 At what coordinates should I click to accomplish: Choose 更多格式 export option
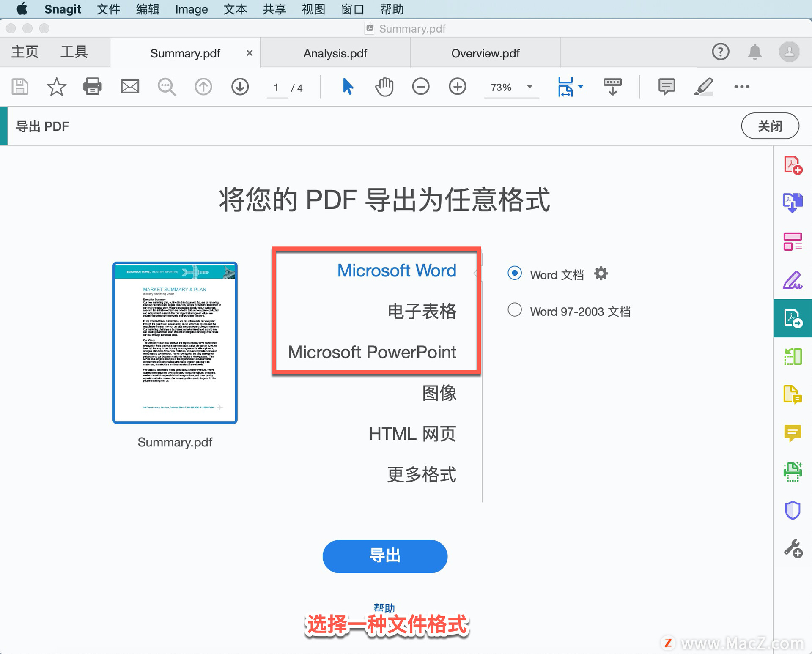[422, 474]
